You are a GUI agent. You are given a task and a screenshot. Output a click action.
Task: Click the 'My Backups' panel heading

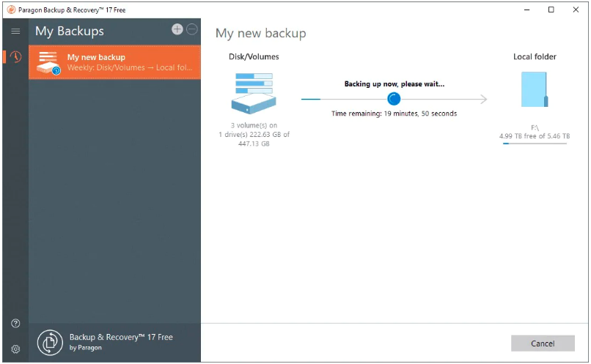(70, 31)
